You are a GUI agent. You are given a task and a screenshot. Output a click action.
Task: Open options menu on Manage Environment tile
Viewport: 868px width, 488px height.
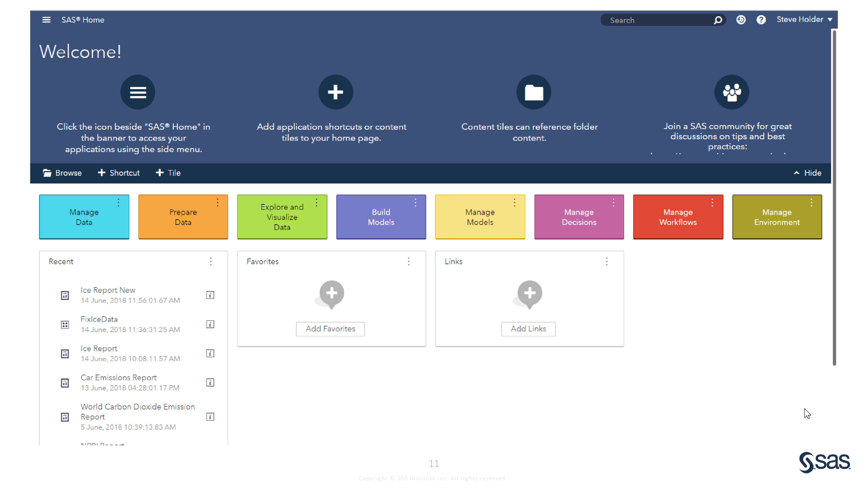[811, 202]
